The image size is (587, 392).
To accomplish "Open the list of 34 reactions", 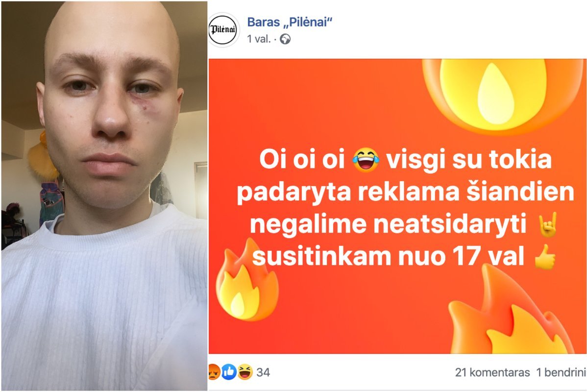I will tap(263, 372).
